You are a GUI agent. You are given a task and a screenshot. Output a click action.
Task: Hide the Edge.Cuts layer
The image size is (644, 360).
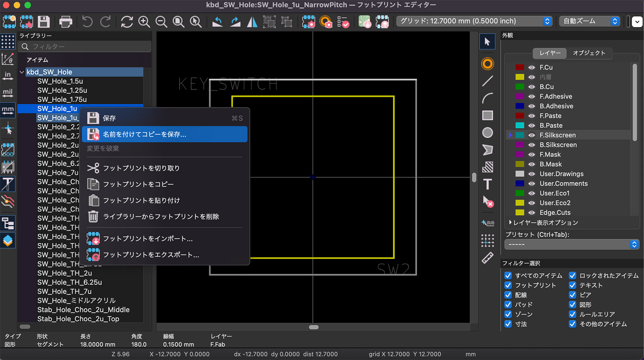(532, 213)
